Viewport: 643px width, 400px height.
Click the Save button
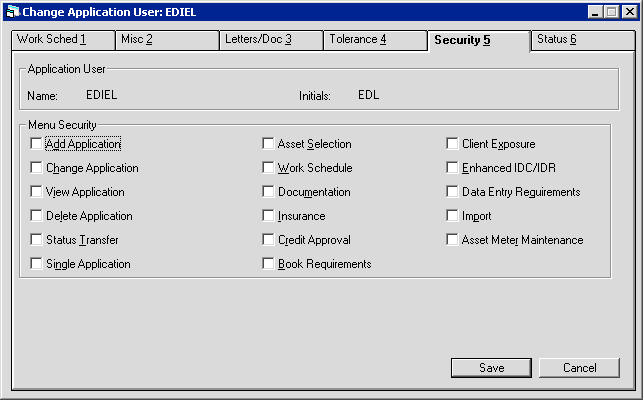(x=491, y=368)
